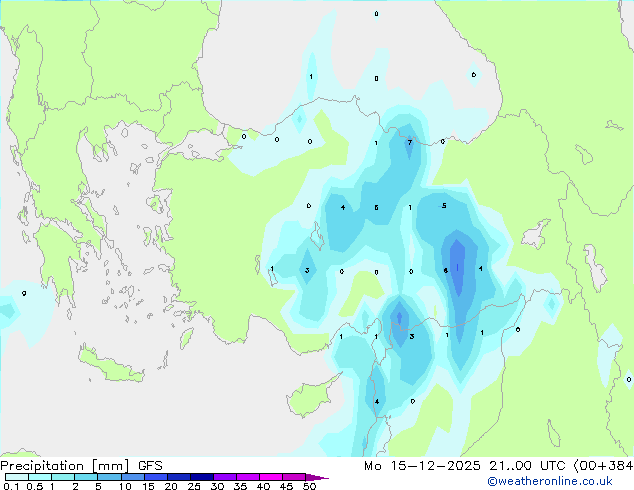This screenshot has height=490, width=634.
Task: Select the 0.5–1 mm legend color swatch
Action: [x=40, y=477]
